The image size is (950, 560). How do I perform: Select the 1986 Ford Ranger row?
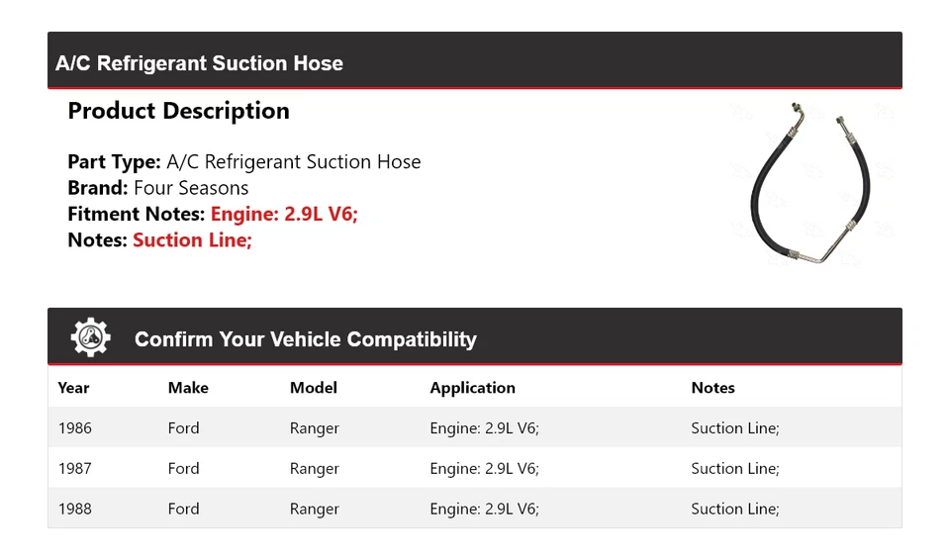474,428
